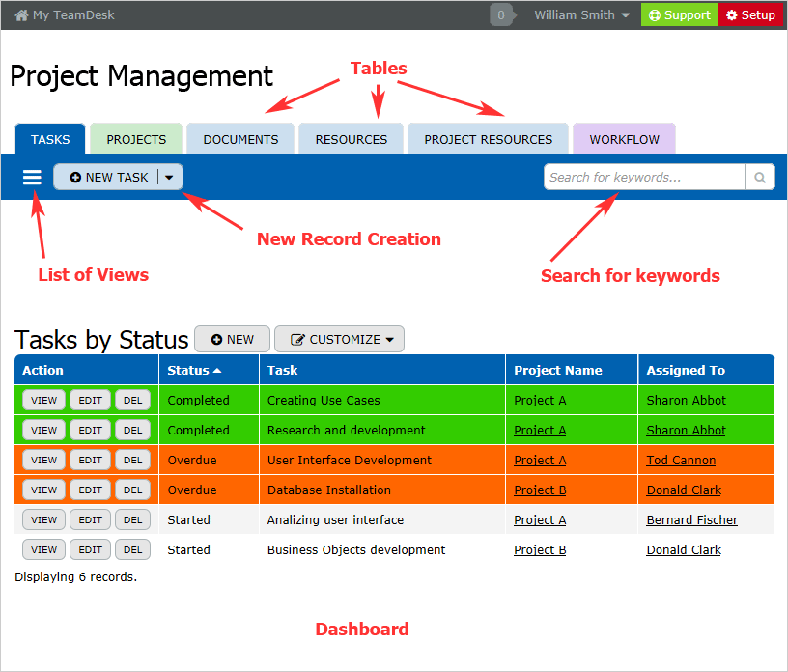788x672 pixels.
Task: Open Setup with the gear button
Action: (750, 15)
